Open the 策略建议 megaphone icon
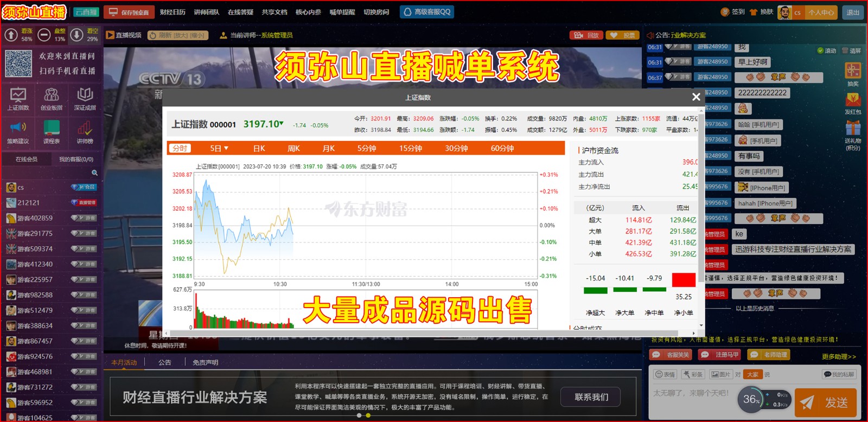Viewport: 868px width, 422px height. pyautogui.click(x=18, y=128)
